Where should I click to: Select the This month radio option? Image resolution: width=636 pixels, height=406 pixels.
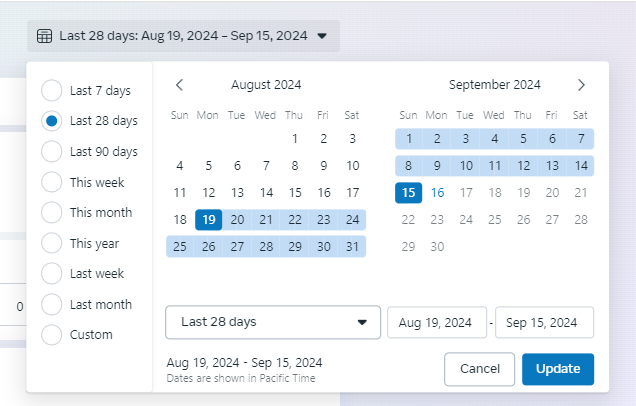[x=52, y=212]
